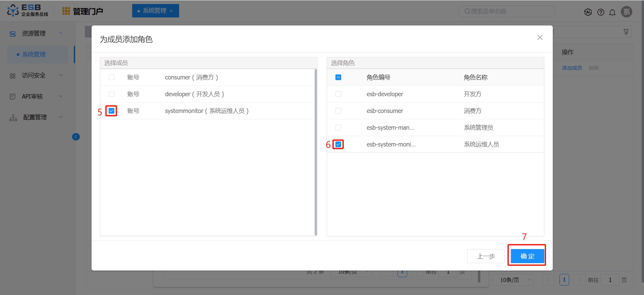Click the 访问安全 sidebar icon
644x295 pixels.
click(13, 76)
